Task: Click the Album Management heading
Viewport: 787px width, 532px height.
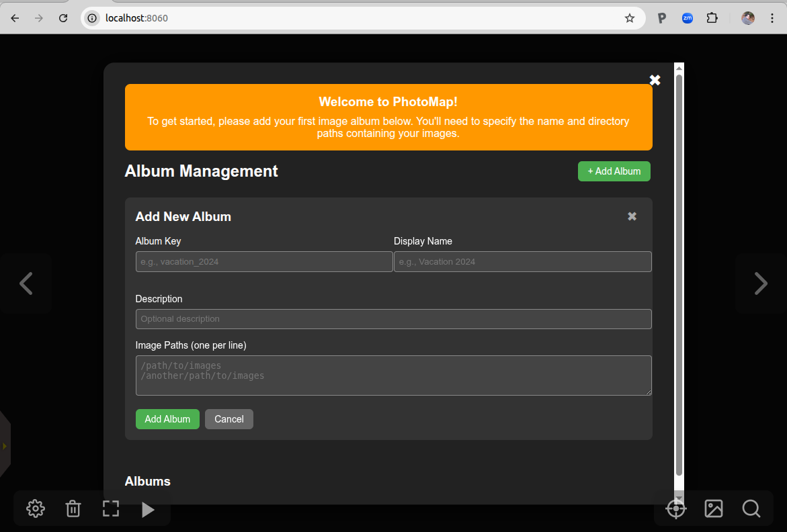Action: tap(201, 171)
